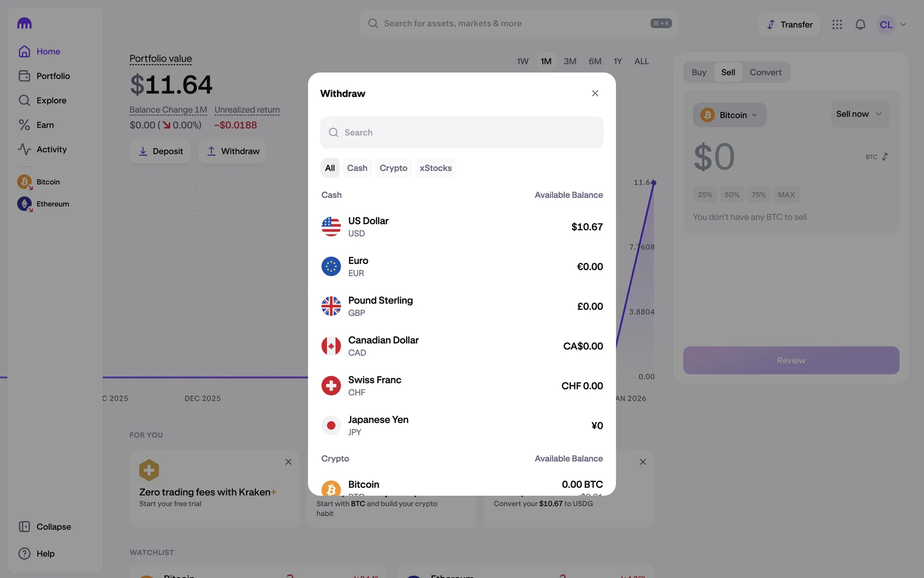Viewport: 924px width, 578px height.
Task: Select the 3M chart range
Action: [570, 61]
